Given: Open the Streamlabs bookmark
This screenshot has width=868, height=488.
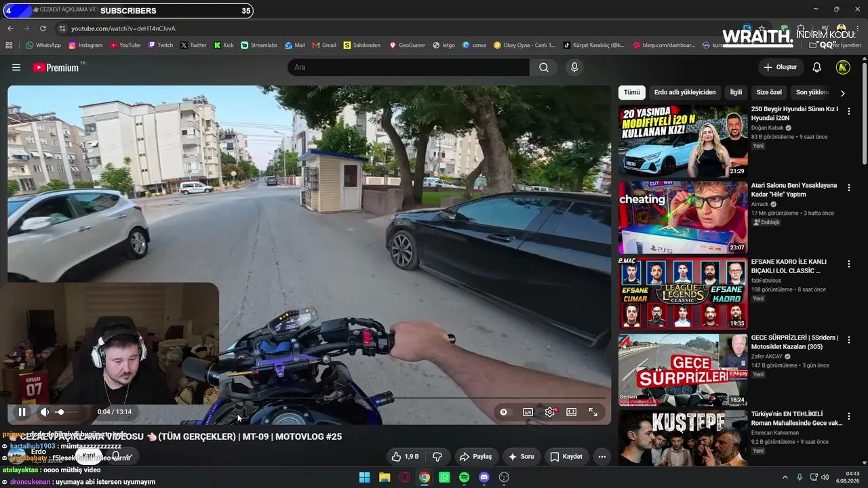Looking at the screenshot, I should point(259,45).
